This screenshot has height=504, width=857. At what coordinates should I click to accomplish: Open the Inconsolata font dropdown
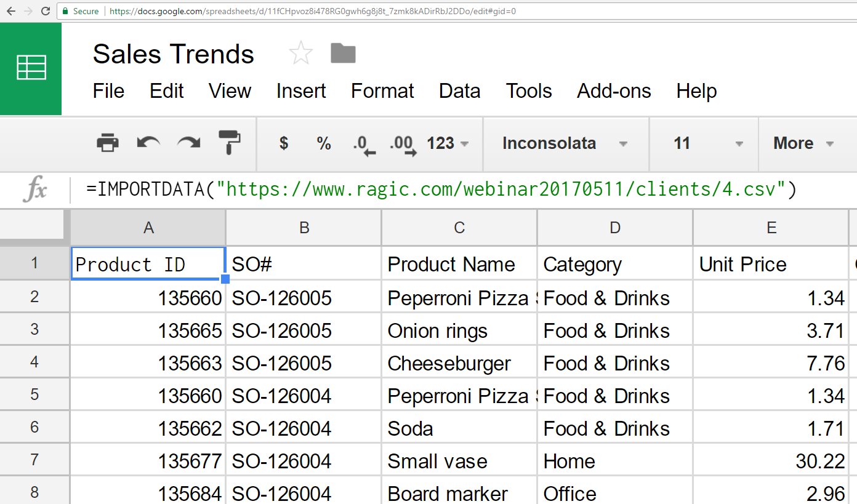tap(565, 143)
